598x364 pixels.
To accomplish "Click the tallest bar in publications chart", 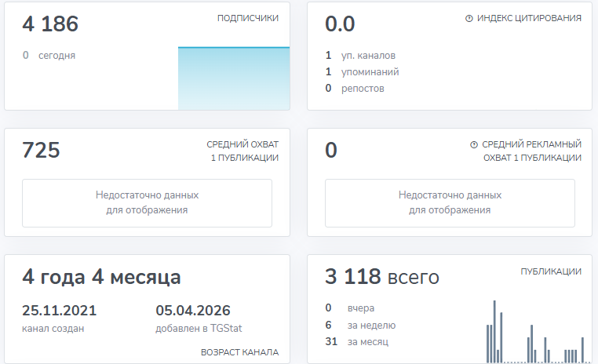I will click(494, 331).
